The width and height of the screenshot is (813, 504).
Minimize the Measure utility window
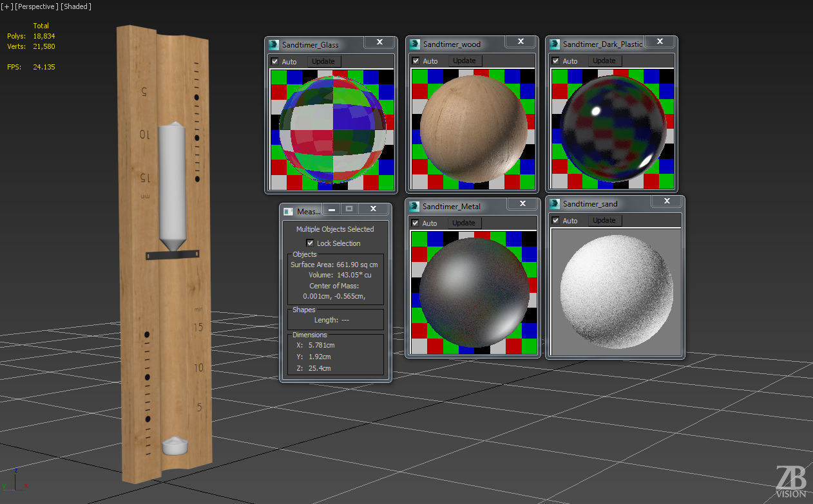pos(332,209)
